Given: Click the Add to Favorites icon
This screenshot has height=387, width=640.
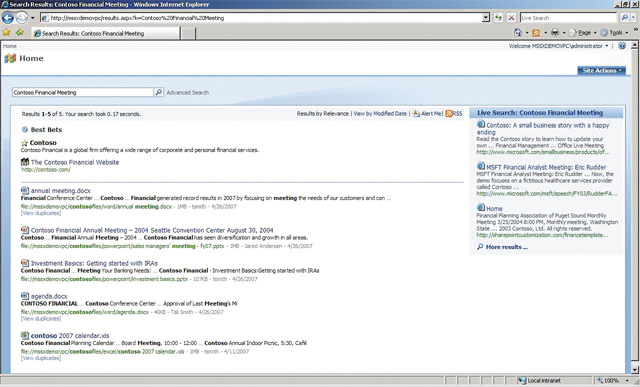Looking at the screenshot, I should pos(20,33).
